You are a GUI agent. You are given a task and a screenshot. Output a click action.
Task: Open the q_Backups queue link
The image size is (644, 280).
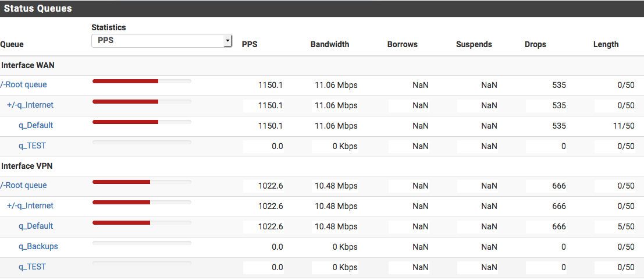pyautogui.click(x=38, y=247)
